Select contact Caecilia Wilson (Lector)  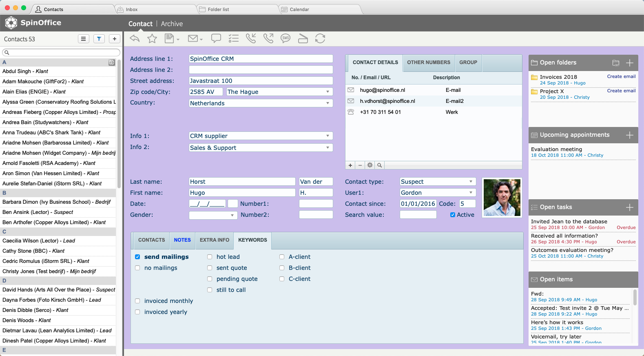(x=58, y=241)
